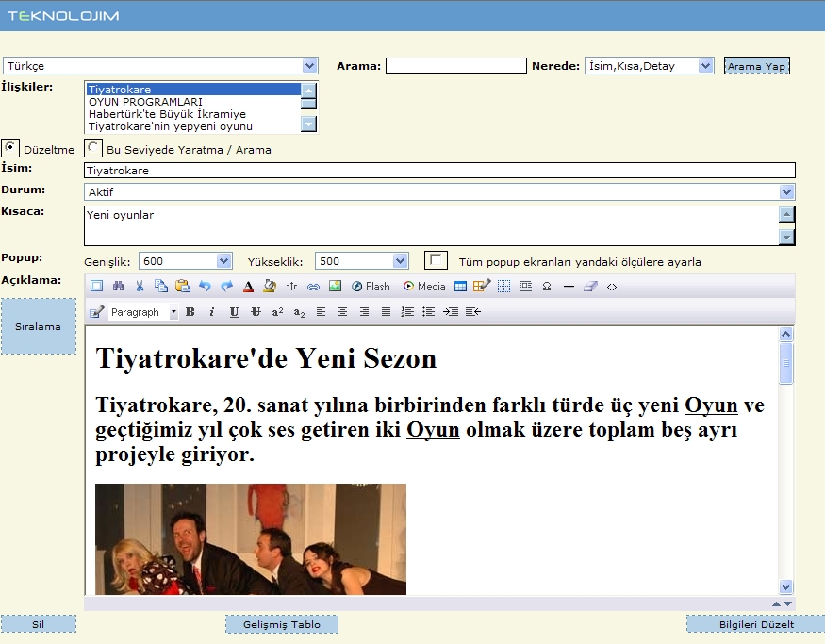The height and width of the screenshot is (644, 825).
Task: Decrease paragraph indent
Action: tap(473, 312)
